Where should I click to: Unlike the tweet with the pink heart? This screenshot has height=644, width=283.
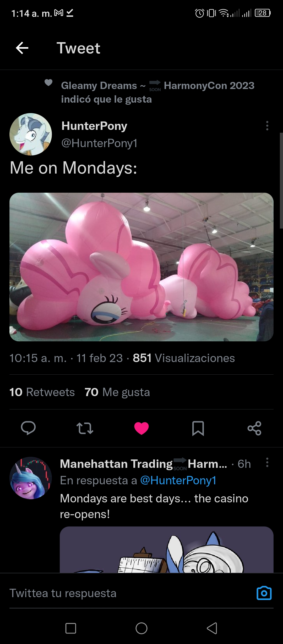[141, 428]
